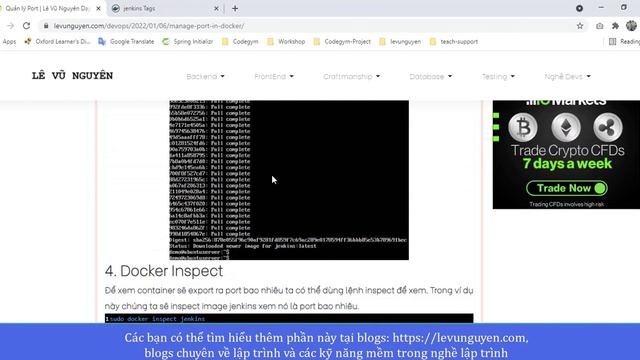Expand the Nghề Devs menu
Image resolution: width=640 pixels, height=360 pixels.
point(567,76)
